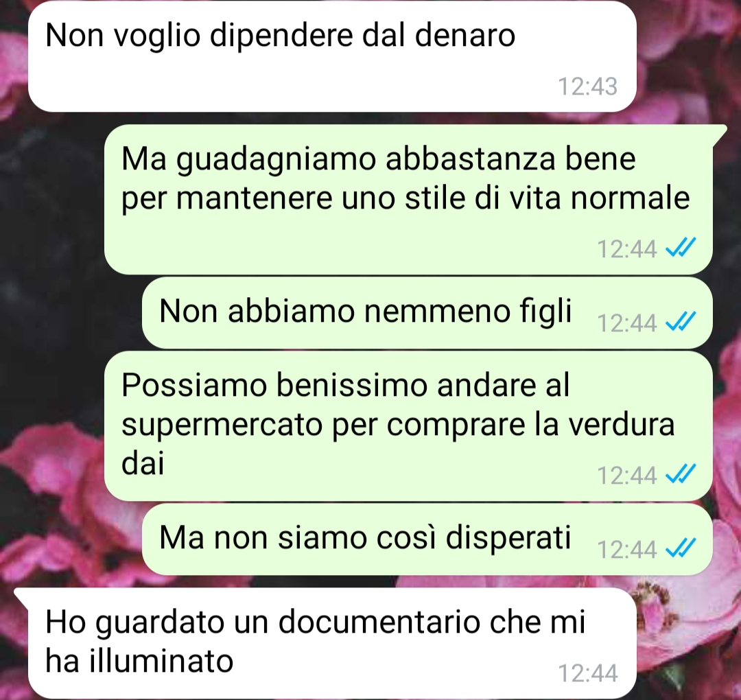
Task: Select the message 'Non voglio dipendere dal denaro'
Action: coord(332,56)
